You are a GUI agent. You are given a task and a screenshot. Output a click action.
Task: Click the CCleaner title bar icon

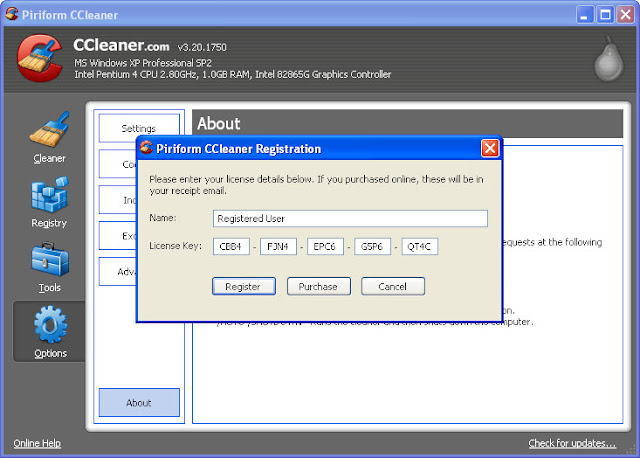pyautogui.click(x=12, y=14)
